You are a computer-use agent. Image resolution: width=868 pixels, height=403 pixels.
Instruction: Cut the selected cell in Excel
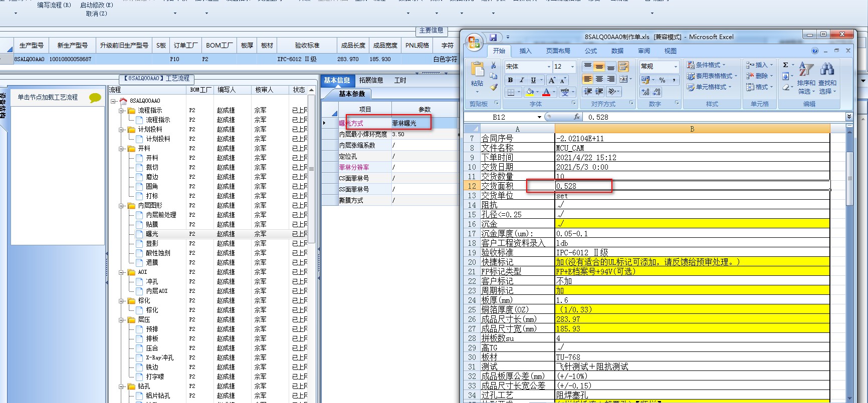[494, 65]
